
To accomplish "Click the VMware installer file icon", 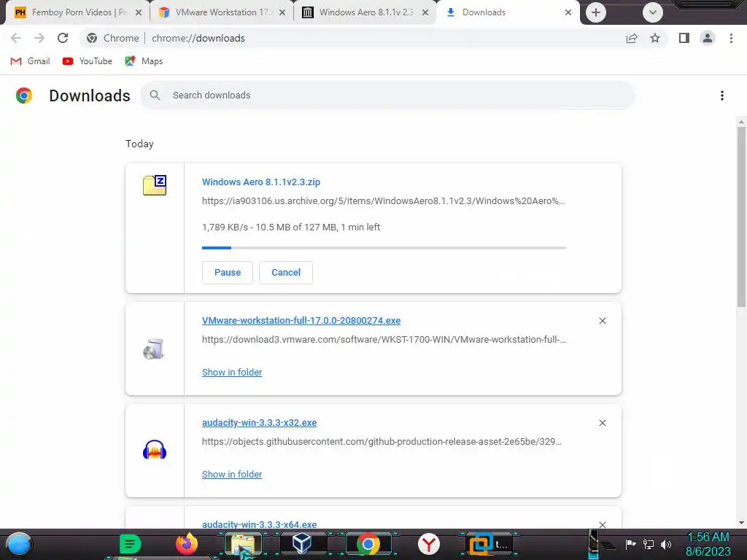I will pos(154,349).
